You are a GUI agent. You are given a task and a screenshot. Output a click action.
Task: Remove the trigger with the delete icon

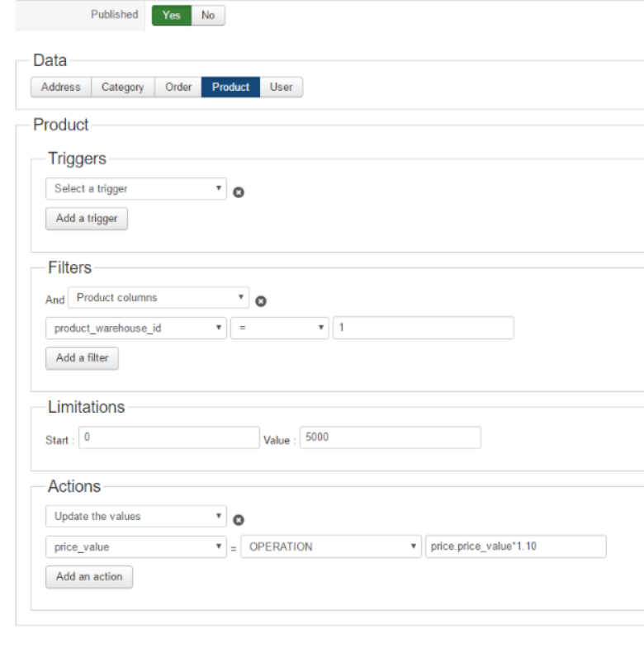(239, 192)
